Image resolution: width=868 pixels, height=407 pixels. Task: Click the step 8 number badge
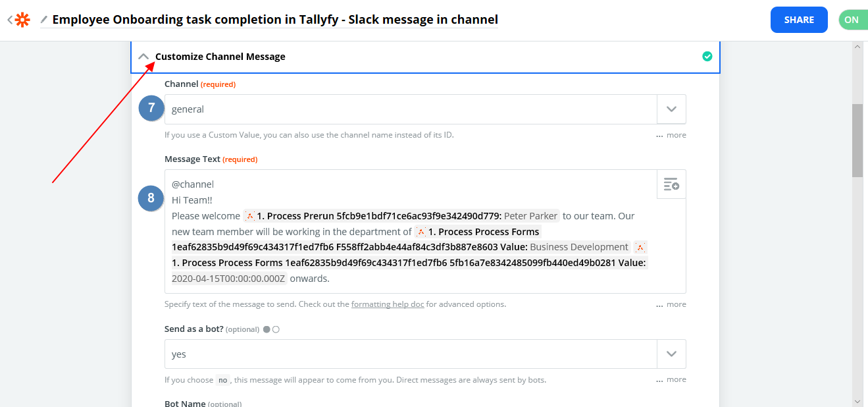pos(151,198)
